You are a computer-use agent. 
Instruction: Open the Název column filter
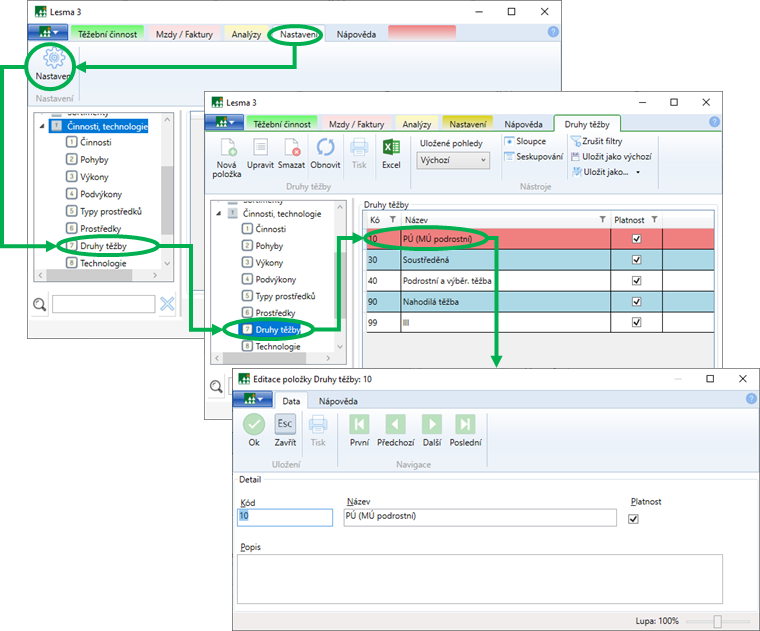(x=602, y=219)
